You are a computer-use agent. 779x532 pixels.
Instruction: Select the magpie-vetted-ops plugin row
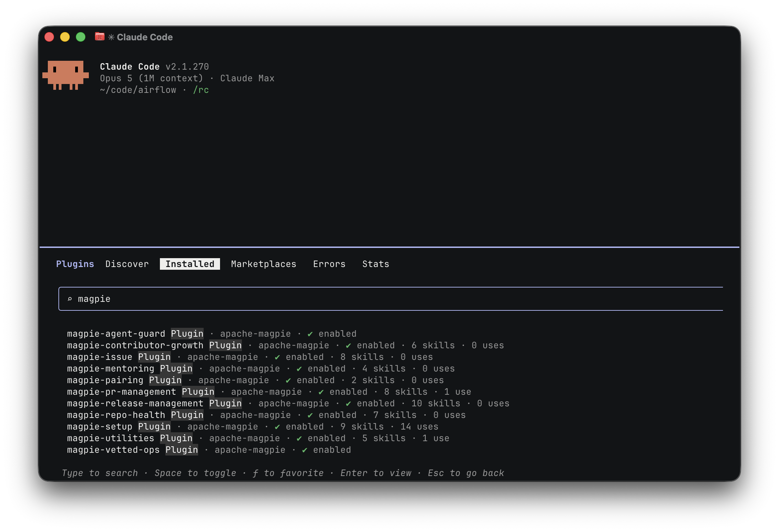point(209,450)
